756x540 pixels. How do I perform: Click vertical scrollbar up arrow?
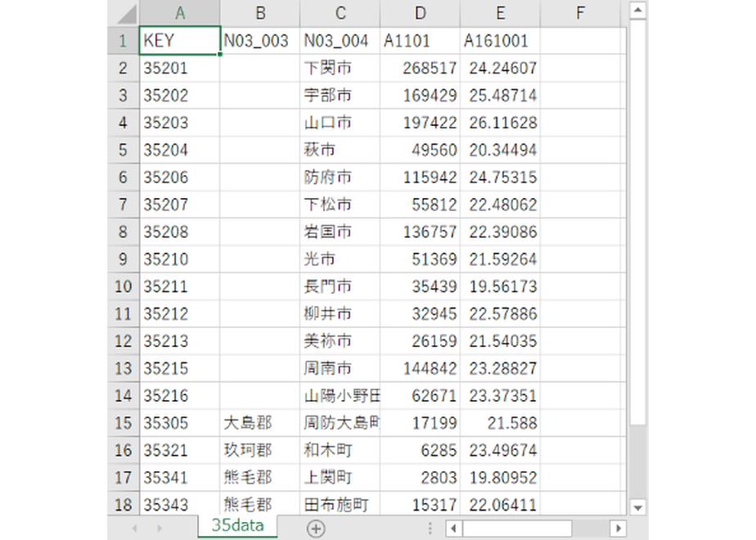638,10
